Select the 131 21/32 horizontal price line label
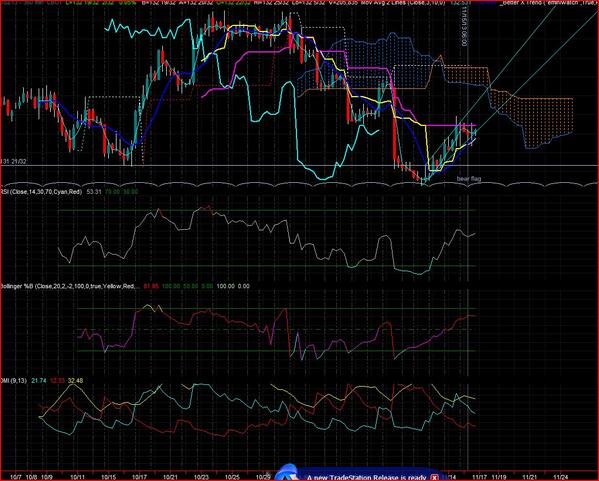Image resolution: width=599 pixels, height=481 pixels. coord(14,162)
